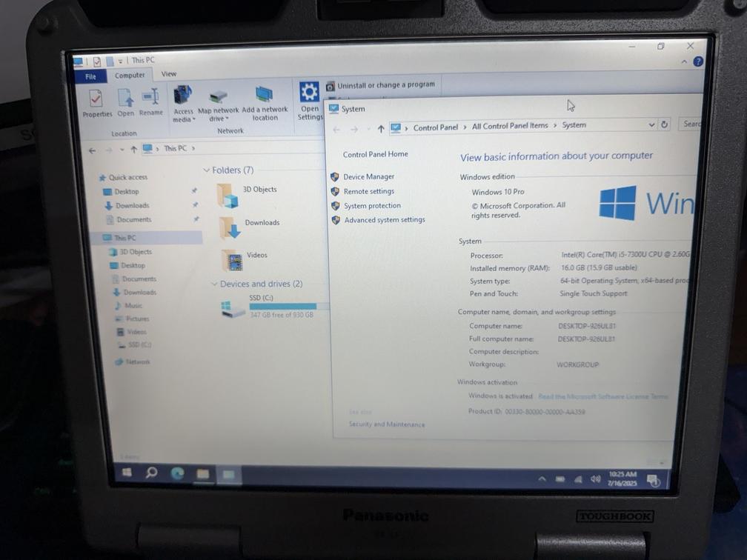Click the Add a network location icon
Viewport: 747px width, 560px height.
click(265, 96)
